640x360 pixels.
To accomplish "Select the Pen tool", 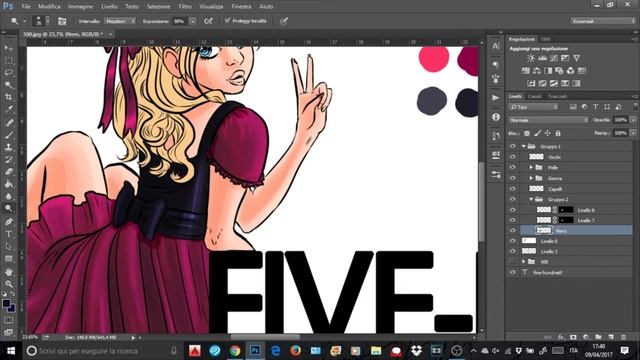I will tap(9, 222).
